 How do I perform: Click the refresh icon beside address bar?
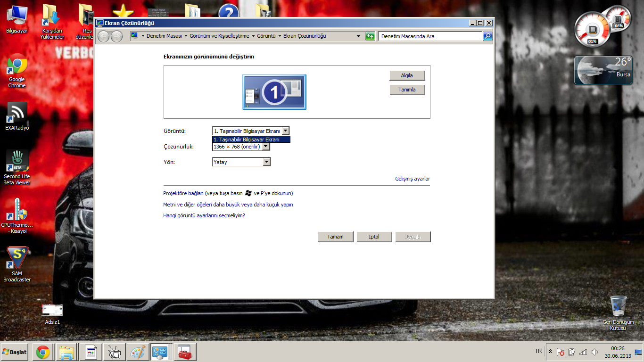pyautogui.click(x=370, y=36)
